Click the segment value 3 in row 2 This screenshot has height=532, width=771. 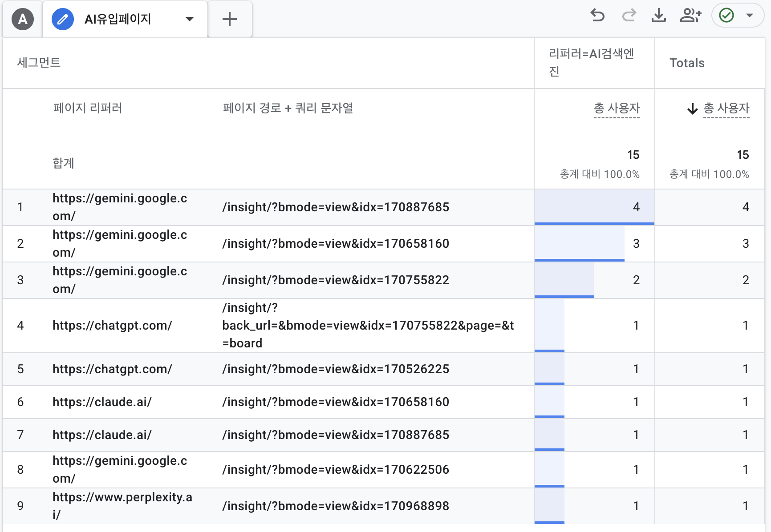point(636,243)
